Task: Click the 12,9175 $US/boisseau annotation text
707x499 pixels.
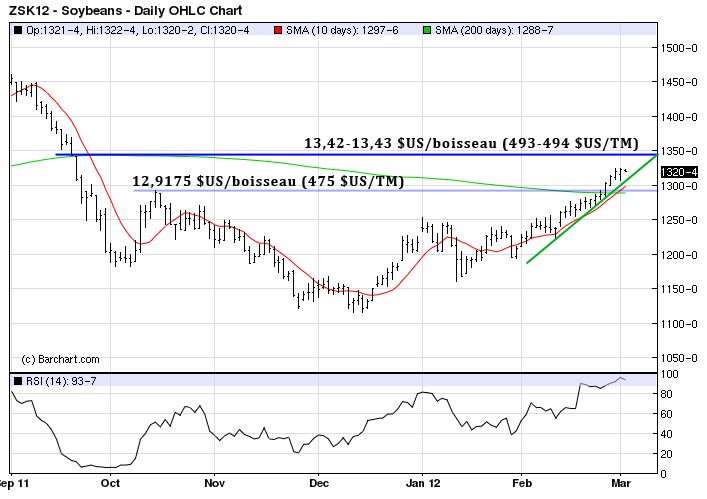Action: click(268, 181)
